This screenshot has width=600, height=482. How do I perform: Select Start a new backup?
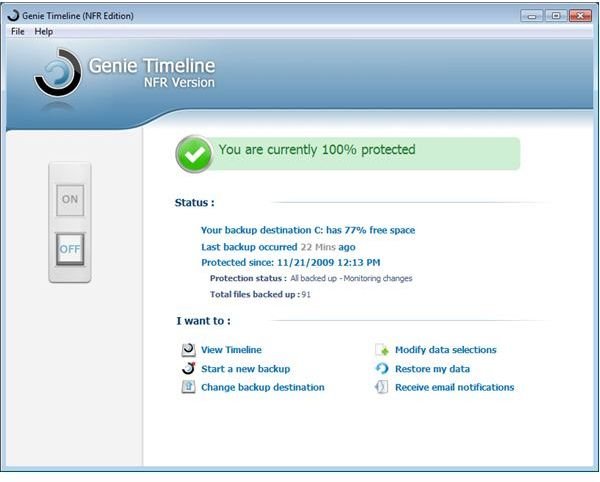(246, 369)
